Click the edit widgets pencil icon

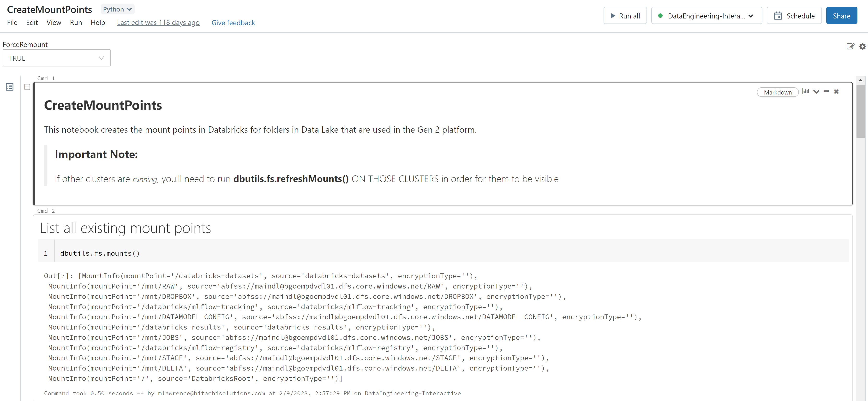click(850, 47)
